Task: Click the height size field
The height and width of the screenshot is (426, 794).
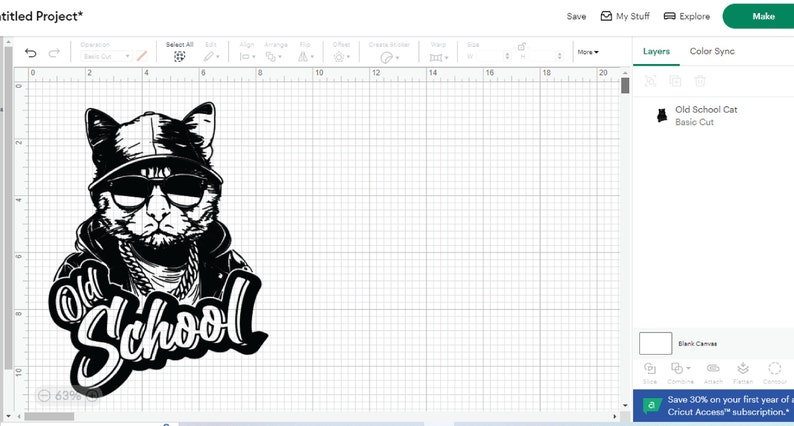Action: pyautogui.click(x=541, y=56)
